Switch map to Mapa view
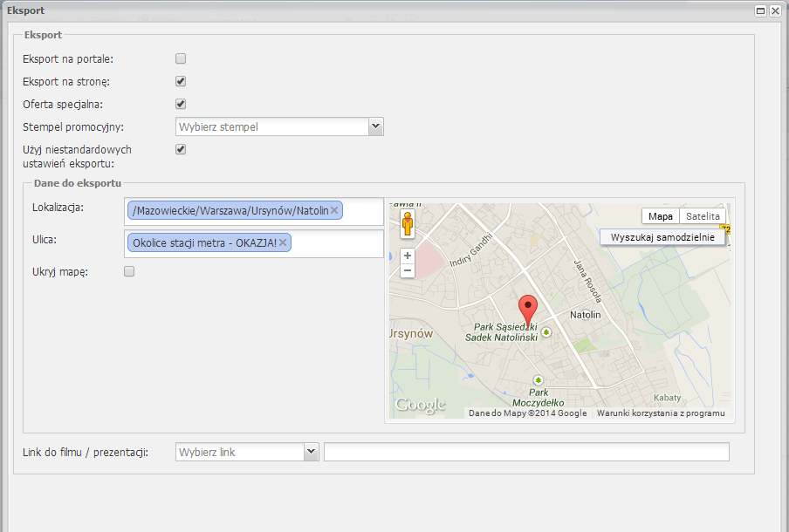Screen dimensions: 789x532 point(660,216)
